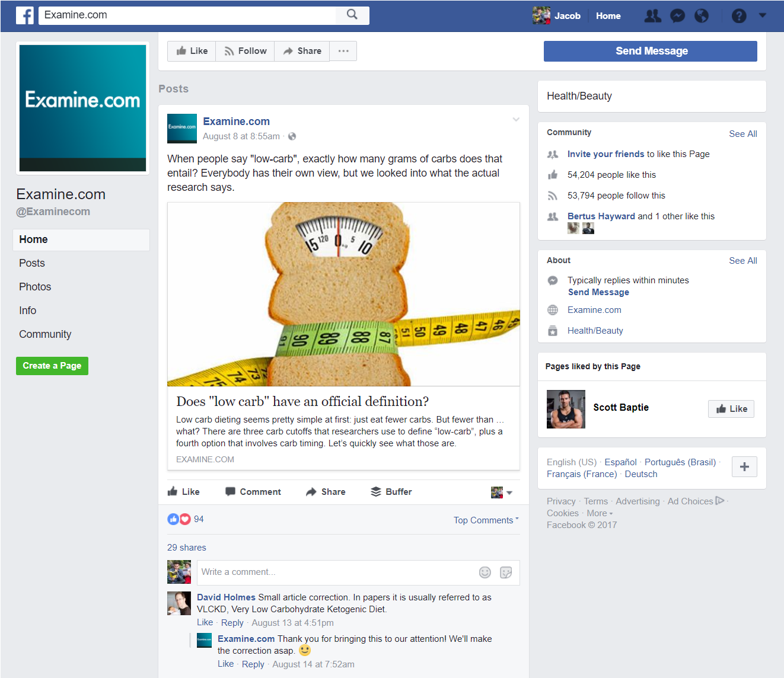Select the Photos tab in the sidebar
The image size is (784, 678).
(35, 287)
